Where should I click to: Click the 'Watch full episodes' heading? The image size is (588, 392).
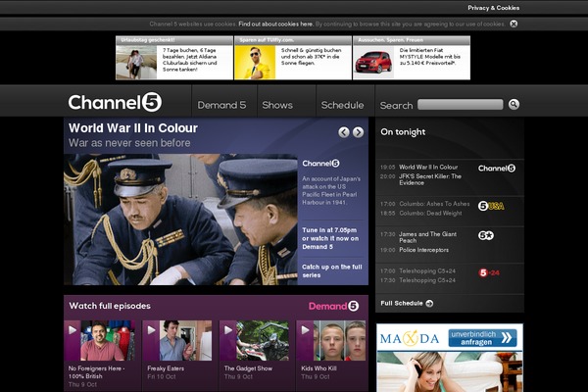(x=110, y=306)
